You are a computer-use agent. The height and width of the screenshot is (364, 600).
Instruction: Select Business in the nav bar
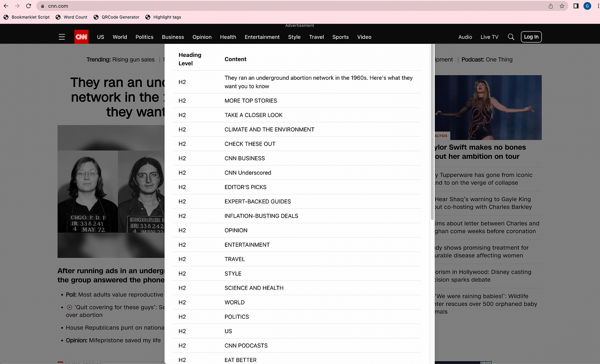coord(173,37)
